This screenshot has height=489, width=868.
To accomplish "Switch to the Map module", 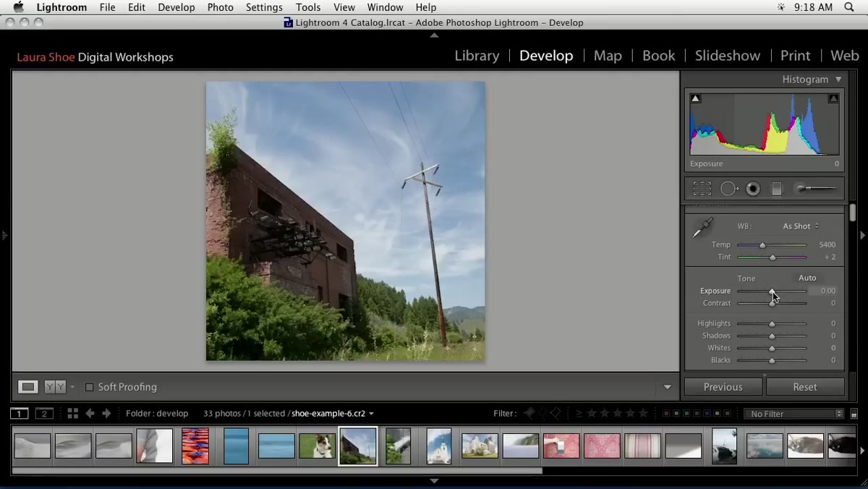I will (608, 56).
